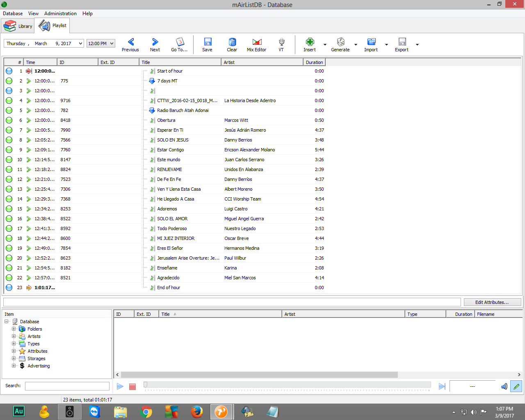Screen dimensions: 525x420
Task: Start playback in the preview player
Action: 120,386
